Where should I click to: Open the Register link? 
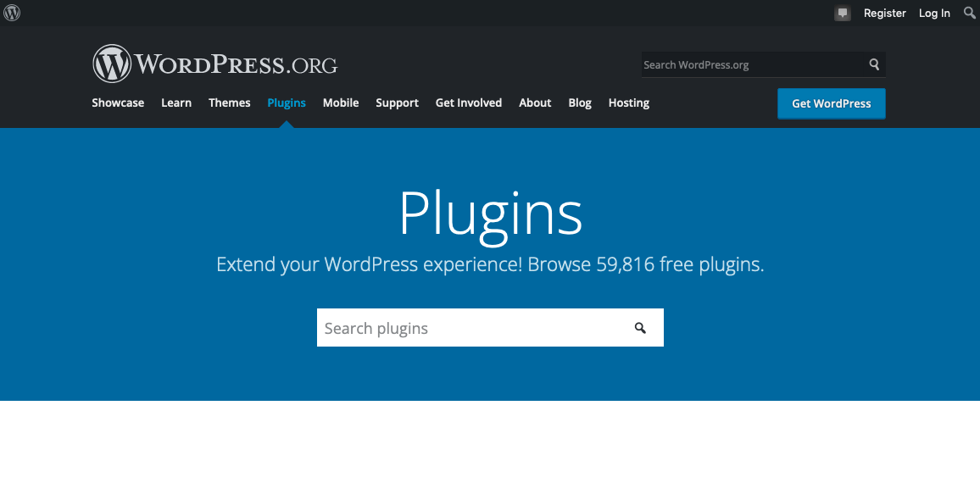pos(884,13)
